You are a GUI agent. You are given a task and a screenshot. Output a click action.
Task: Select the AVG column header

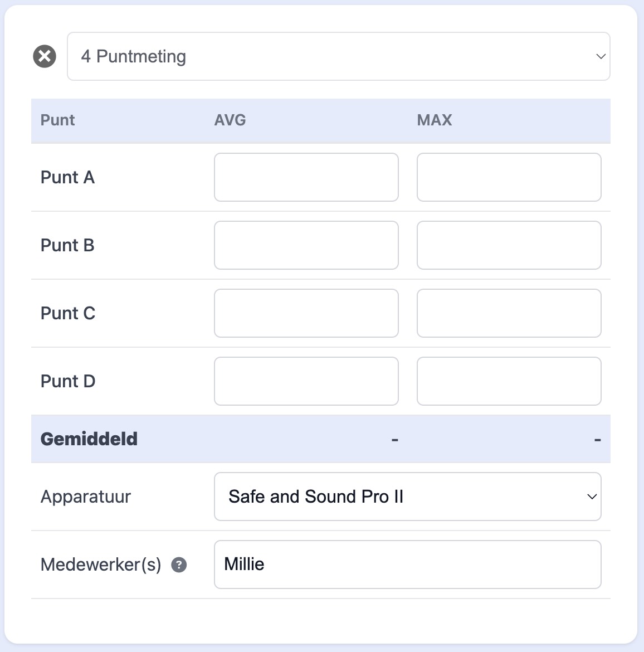click(230, 120)
